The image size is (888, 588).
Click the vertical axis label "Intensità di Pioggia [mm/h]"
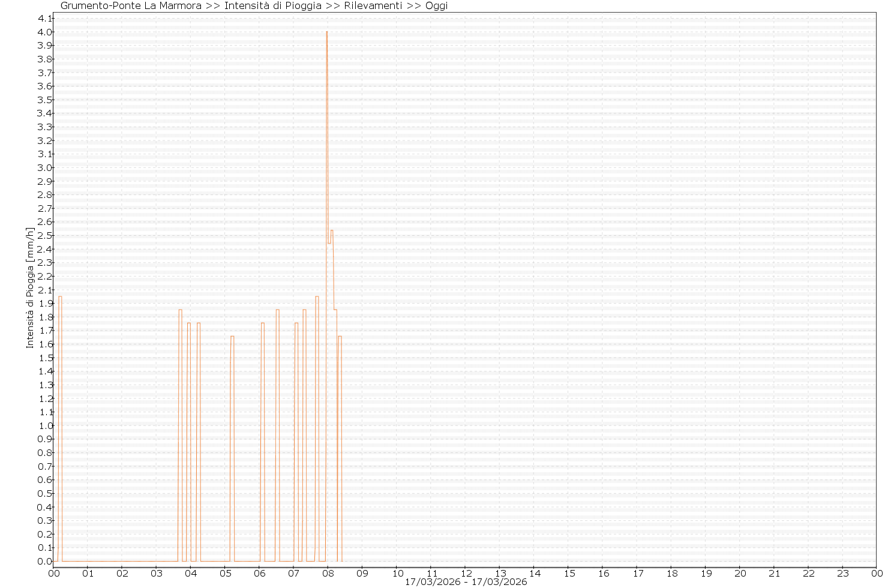[30, 287]
